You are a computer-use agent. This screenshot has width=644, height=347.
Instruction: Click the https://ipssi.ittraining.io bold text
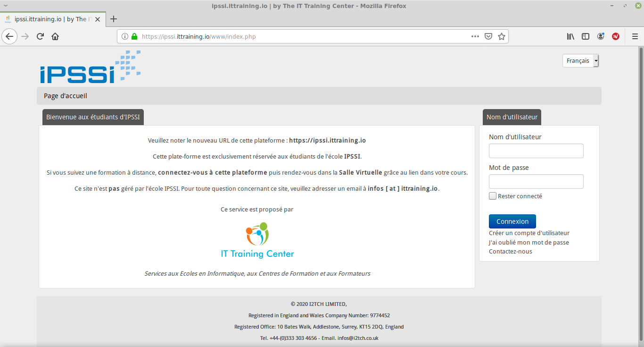[x=327, y=140]
